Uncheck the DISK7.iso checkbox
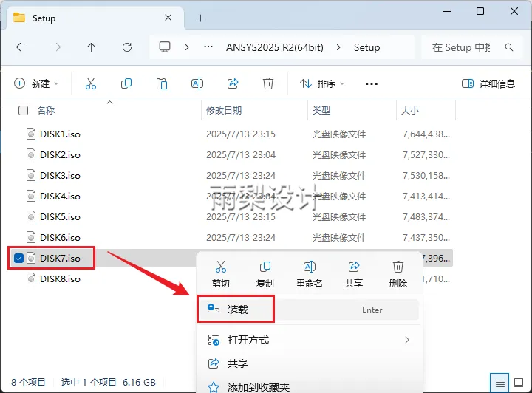This screenshot has height=393, width=532. click(18, 259)
